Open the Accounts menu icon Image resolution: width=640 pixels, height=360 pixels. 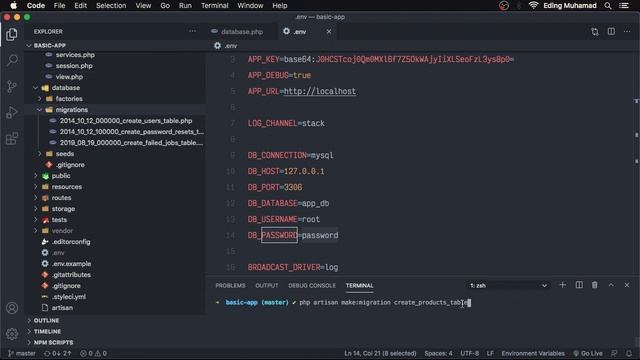point(12,308)
